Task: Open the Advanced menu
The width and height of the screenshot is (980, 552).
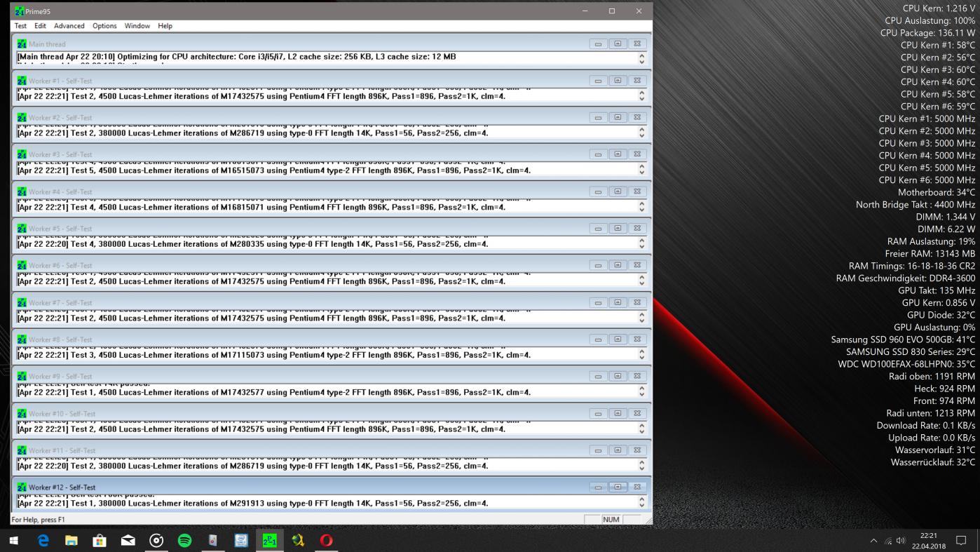Action: (x=69, y=26)
